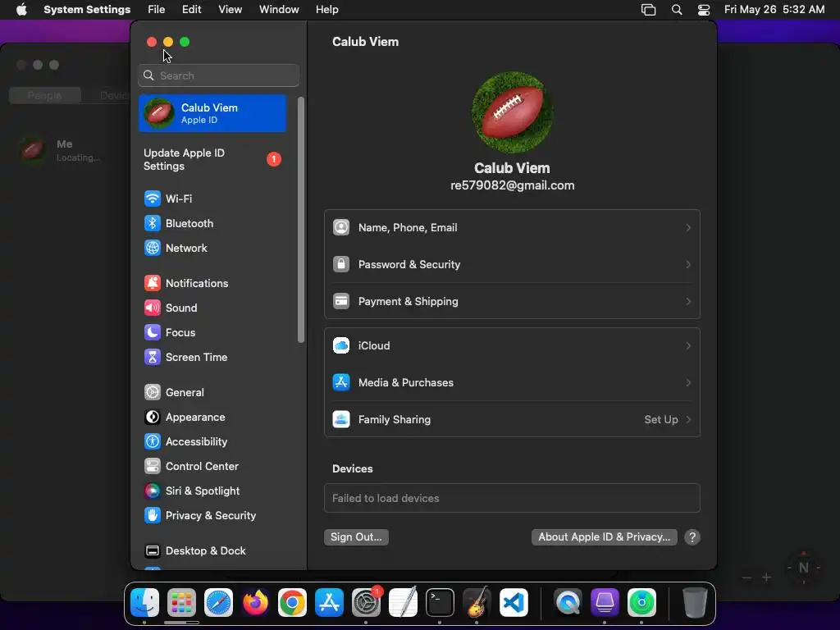
Task: Click the red notification badge beside Update Apple ID
Action: 274,159
